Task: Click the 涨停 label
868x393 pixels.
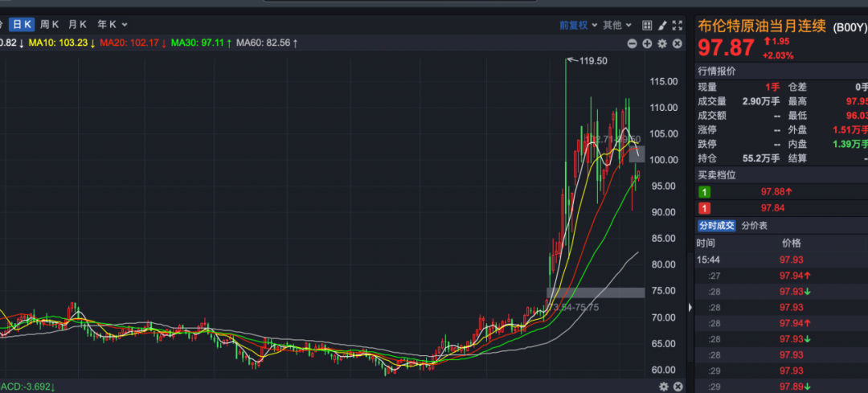Action: tap(707, 130)
